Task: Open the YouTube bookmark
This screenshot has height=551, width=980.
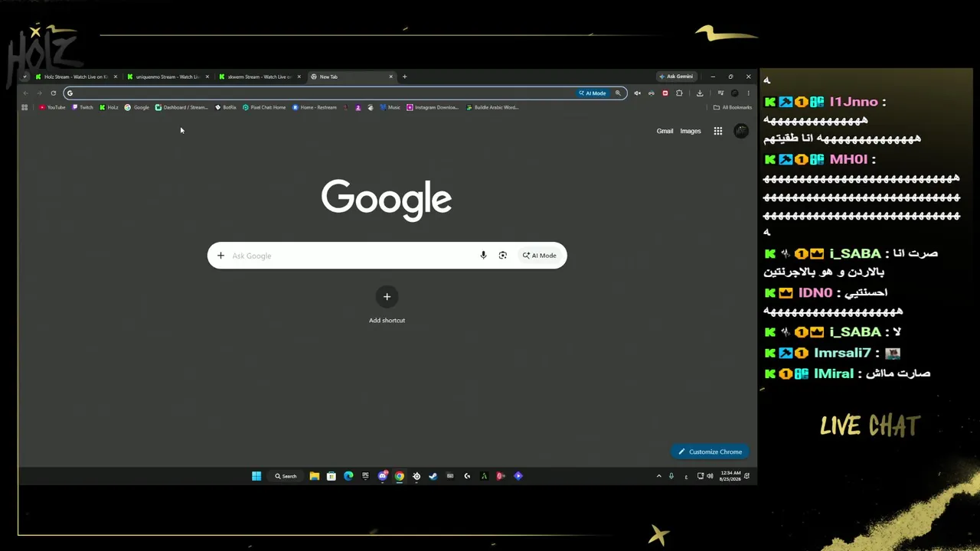Action: tap(52, 107)
